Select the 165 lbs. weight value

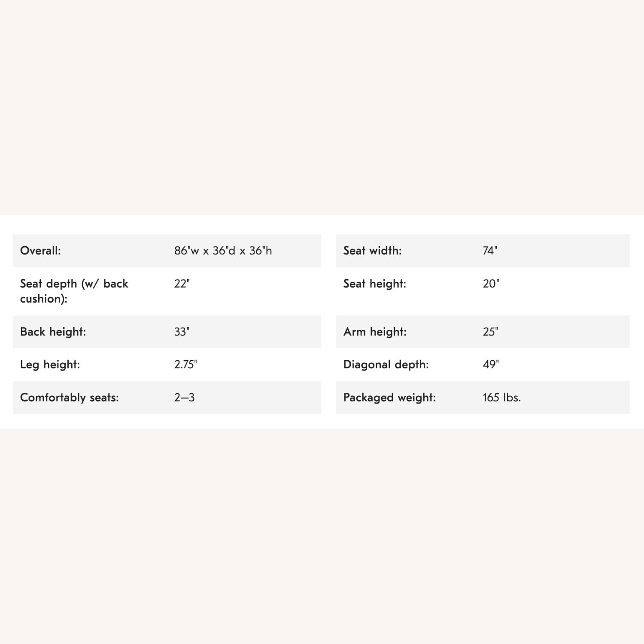point(501,398)
